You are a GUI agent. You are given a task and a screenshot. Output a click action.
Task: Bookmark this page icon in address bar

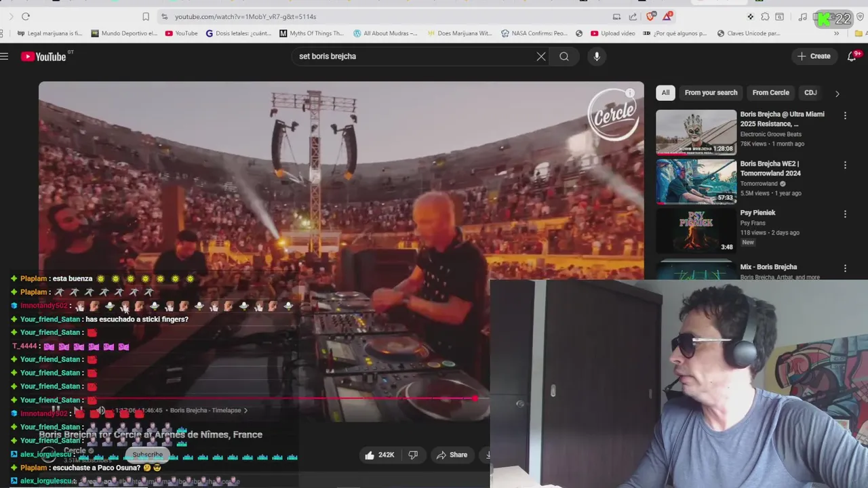point(146,16)
